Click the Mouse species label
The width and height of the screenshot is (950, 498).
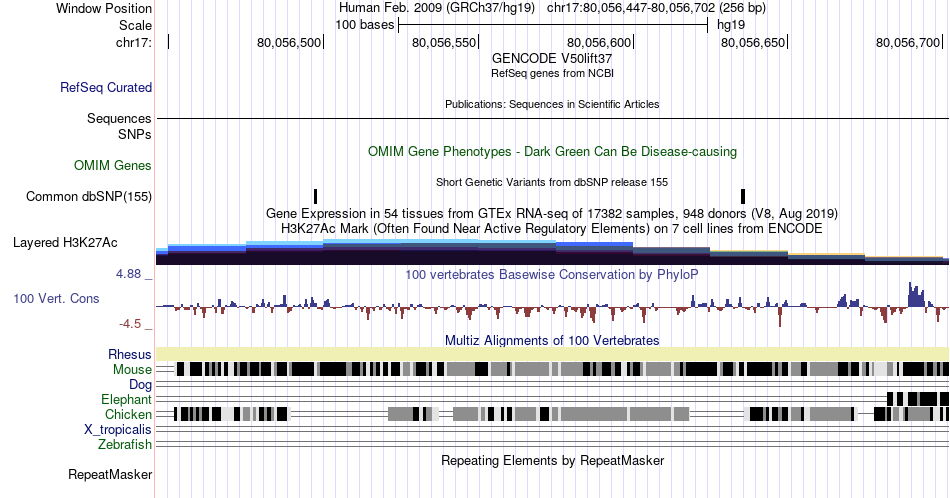point(132,370)
